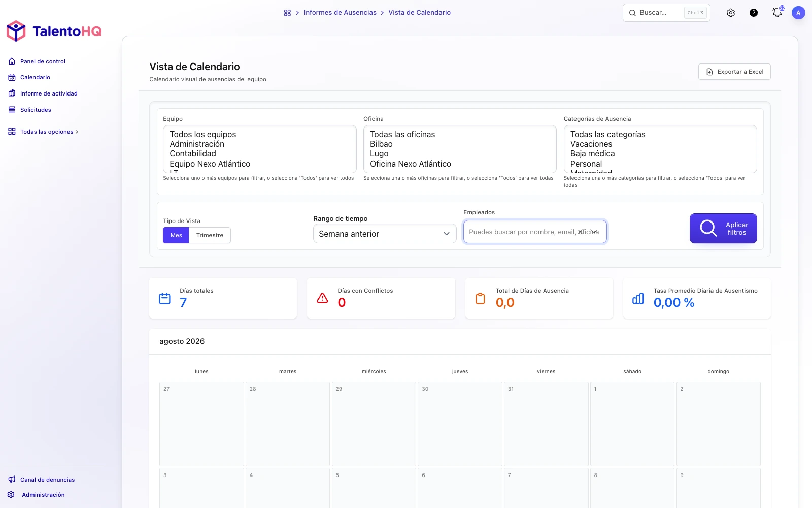Clear the Empleados field with the X
This screenshot has width=812, height=508.
click(x=580, y=232)
